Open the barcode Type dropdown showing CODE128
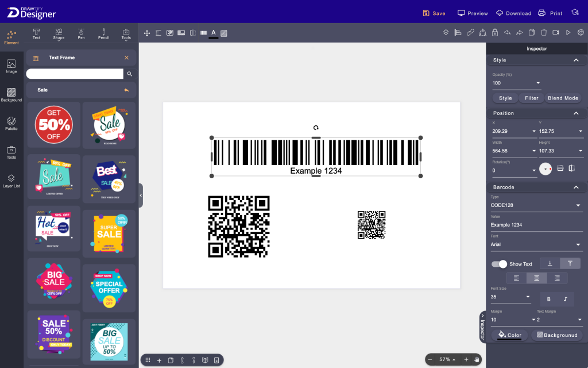 click(x=536, y=205)
